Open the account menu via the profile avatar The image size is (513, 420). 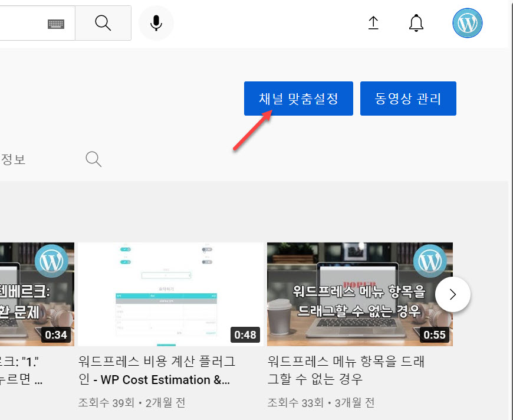pos(467,22)
